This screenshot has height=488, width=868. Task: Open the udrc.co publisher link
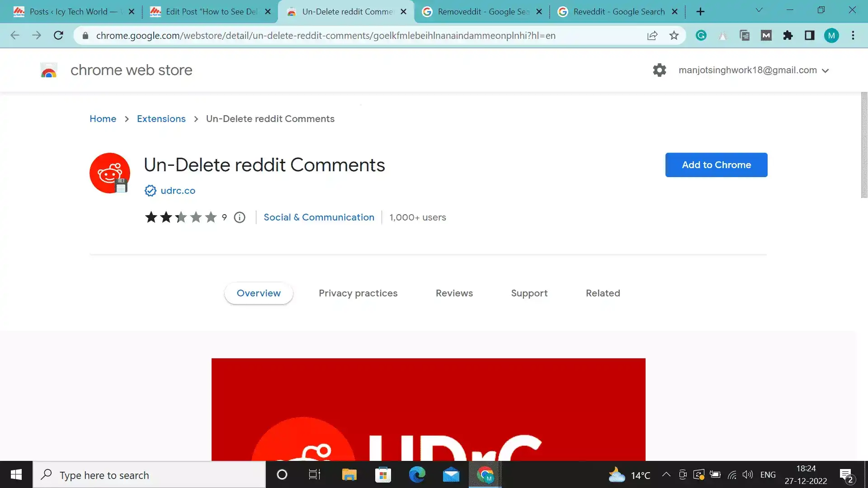178,191
